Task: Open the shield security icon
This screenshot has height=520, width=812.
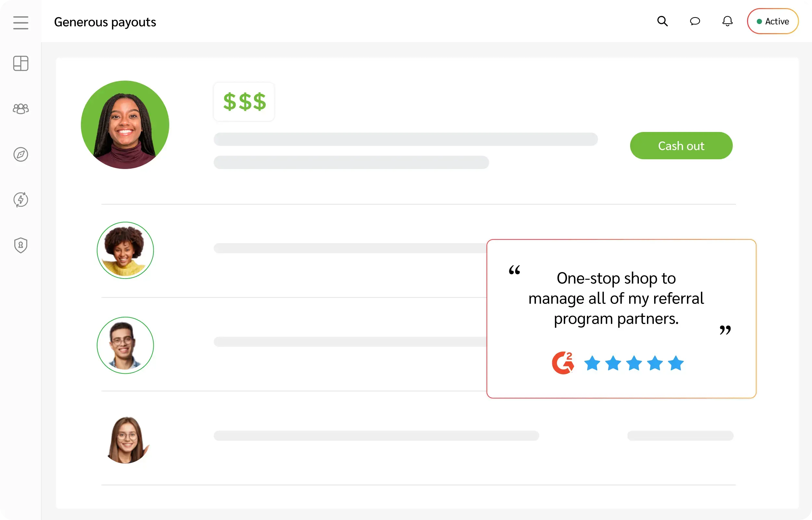Action: pos(20,245)
